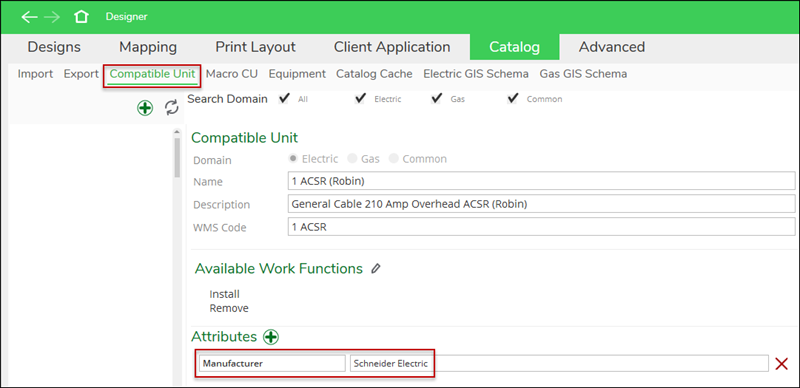Select the Common domain radio button
Image resolution: width=800 pixels, height=388 pixels.
point(393,159)
